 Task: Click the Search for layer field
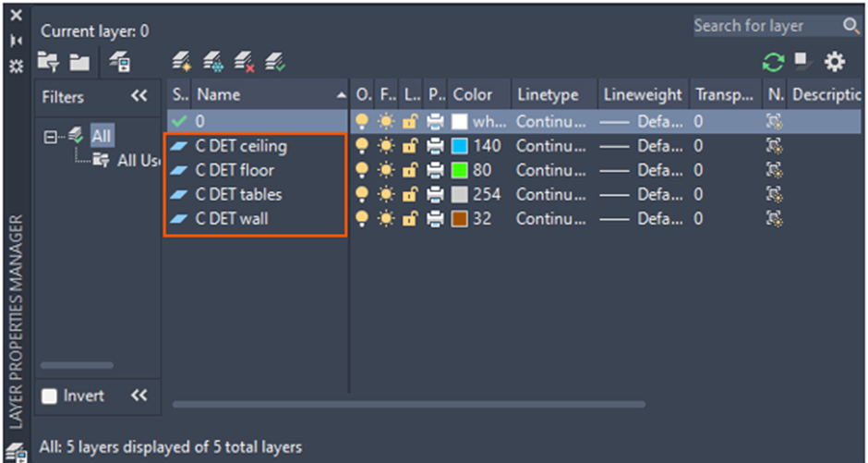(x=765, y=26)
